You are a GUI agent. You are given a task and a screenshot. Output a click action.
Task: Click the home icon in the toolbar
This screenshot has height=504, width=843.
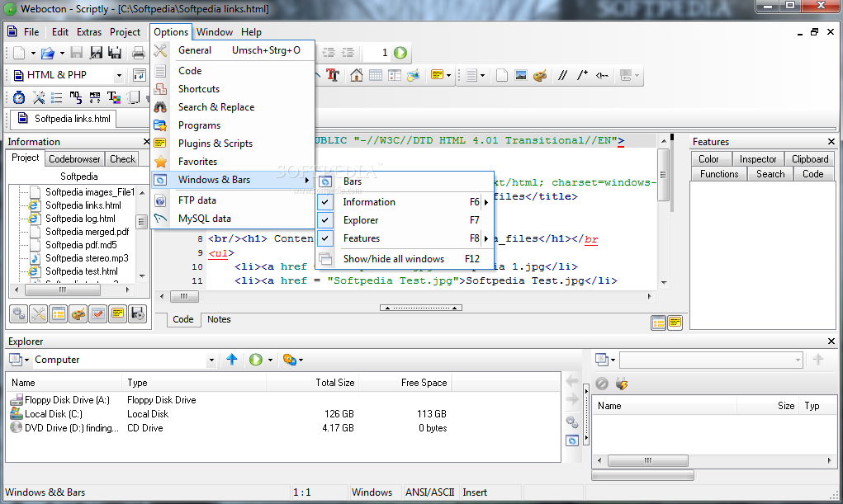[x=356, y=75]
